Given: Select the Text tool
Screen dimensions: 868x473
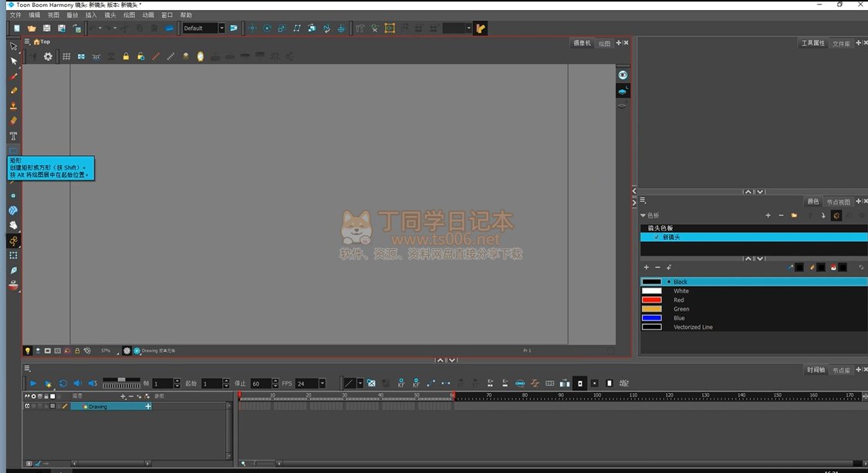Looking at the screenshot, I should point(13,136).
